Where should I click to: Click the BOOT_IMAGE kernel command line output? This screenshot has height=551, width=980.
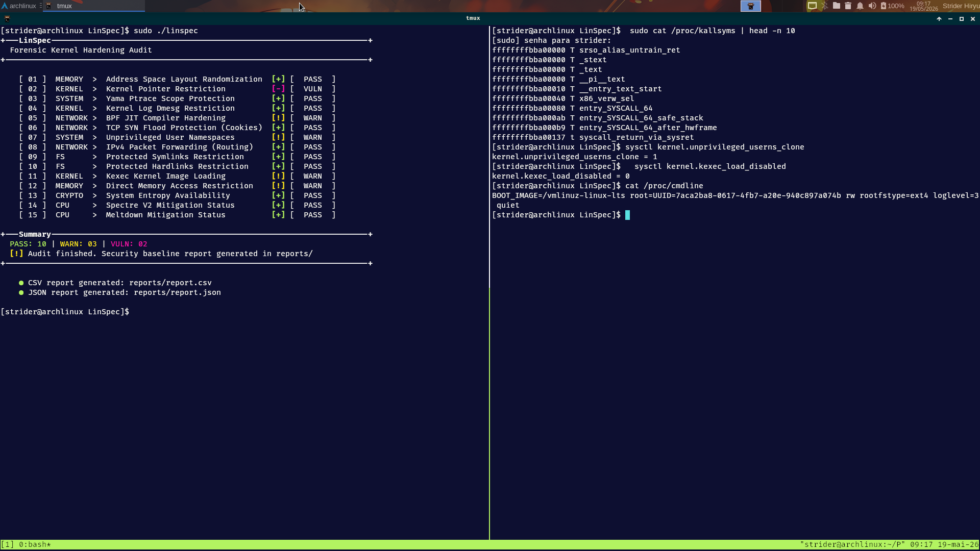click(x=736, y=200)
